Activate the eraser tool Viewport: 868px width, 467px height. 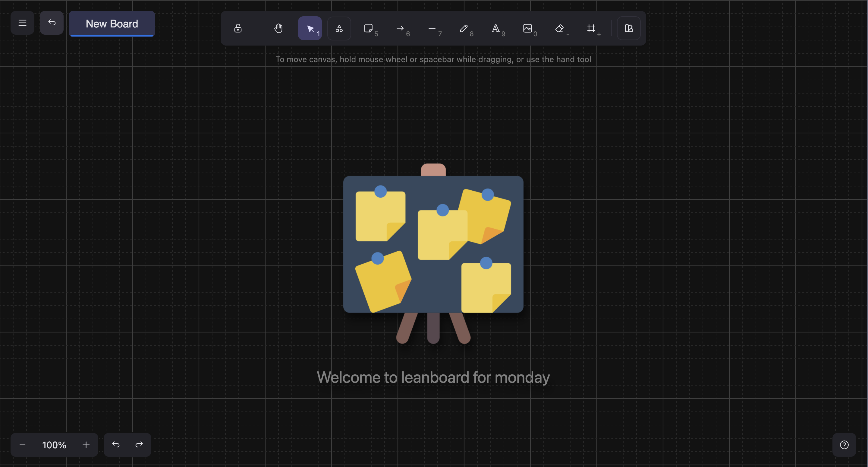point(559,28)
